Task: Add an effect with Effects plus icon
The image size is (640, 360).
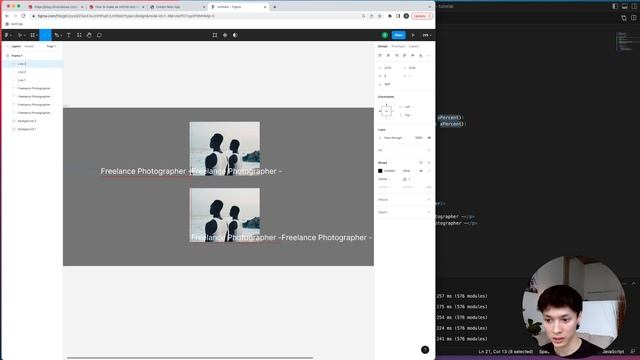Action: click(x=429, y=200)
